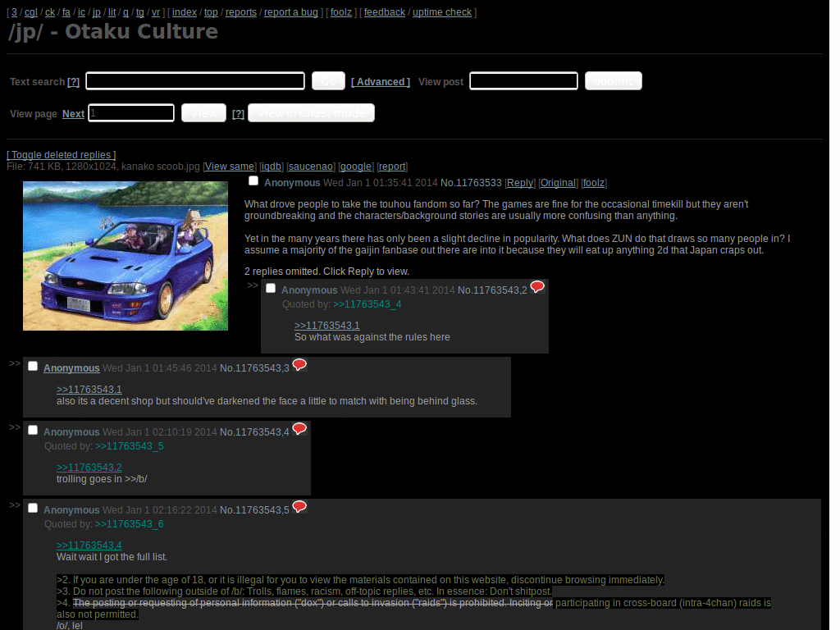840x630 pixels.
Task: Open the feedback link
Action: [x=385, y=12]
